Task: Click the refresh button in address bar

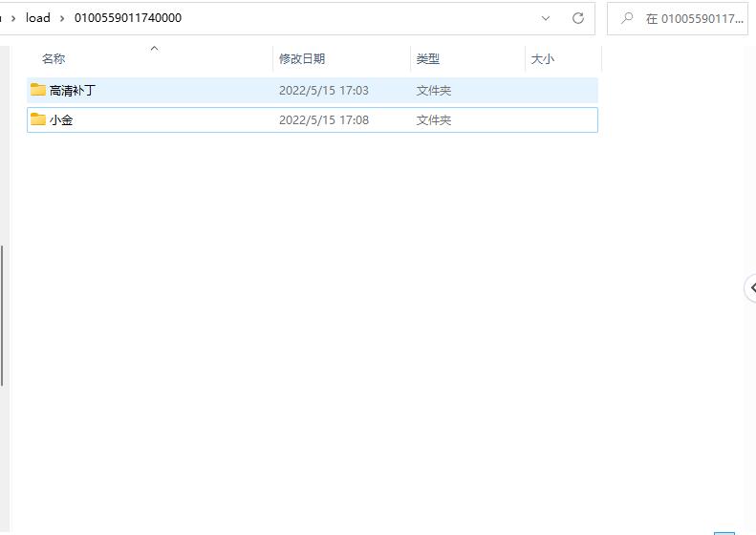Action: pos(578,18)
